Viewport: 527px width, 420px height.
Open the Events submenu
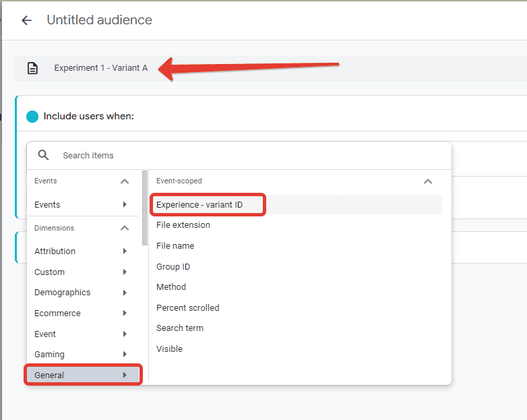pos(82,204)
